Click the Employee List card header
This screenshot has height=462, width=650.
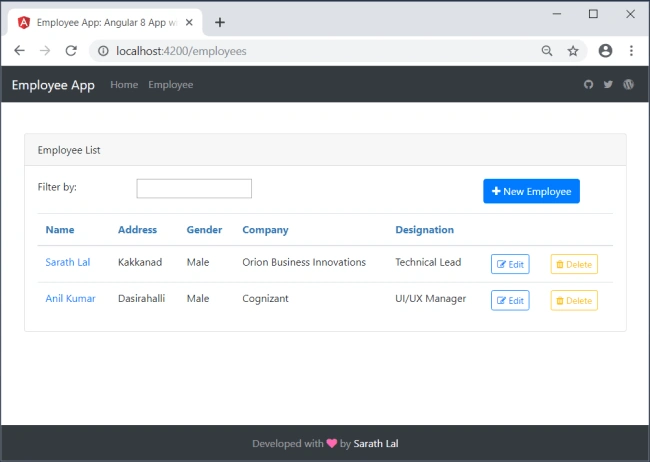click(325, 150)
